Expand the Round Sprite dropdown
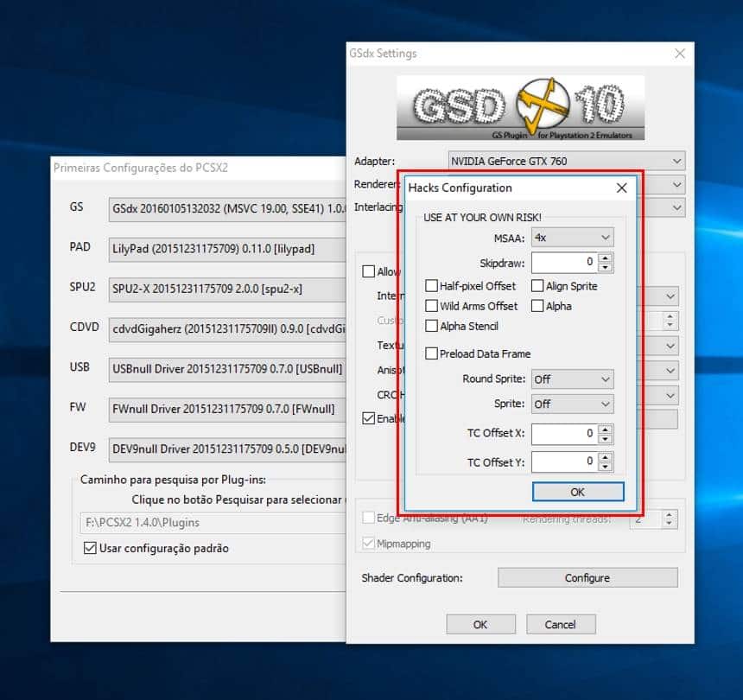Viewport: 743px width, 700px height. (572, 379)
